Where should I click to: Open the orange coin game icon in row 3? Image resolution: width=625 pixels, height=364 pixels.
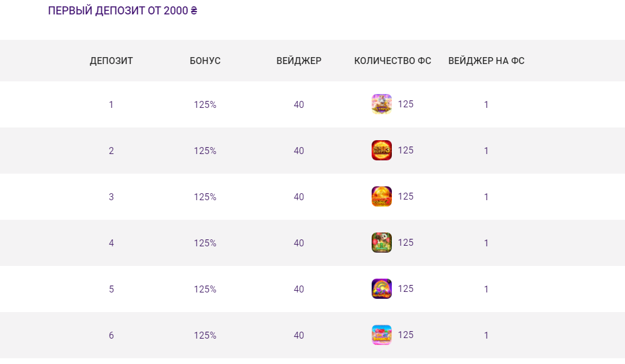click(x=381, y=197)
